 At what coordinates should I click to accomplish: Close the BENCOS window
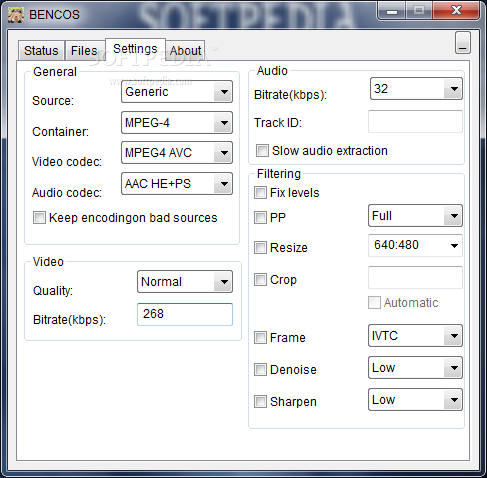coord(456,11)
